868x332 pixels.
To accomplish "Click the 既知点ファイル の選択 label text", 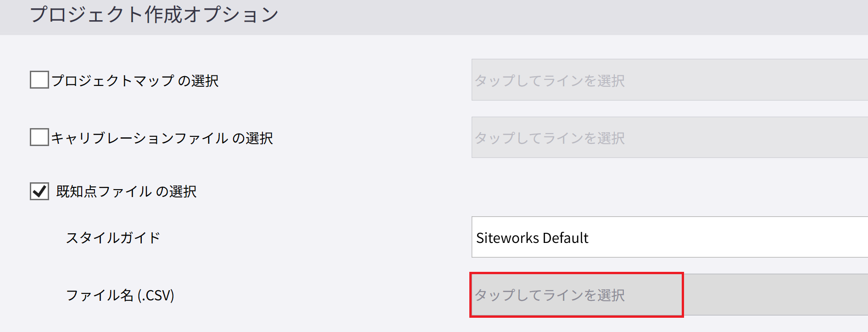I will click(x=126, y=191).
